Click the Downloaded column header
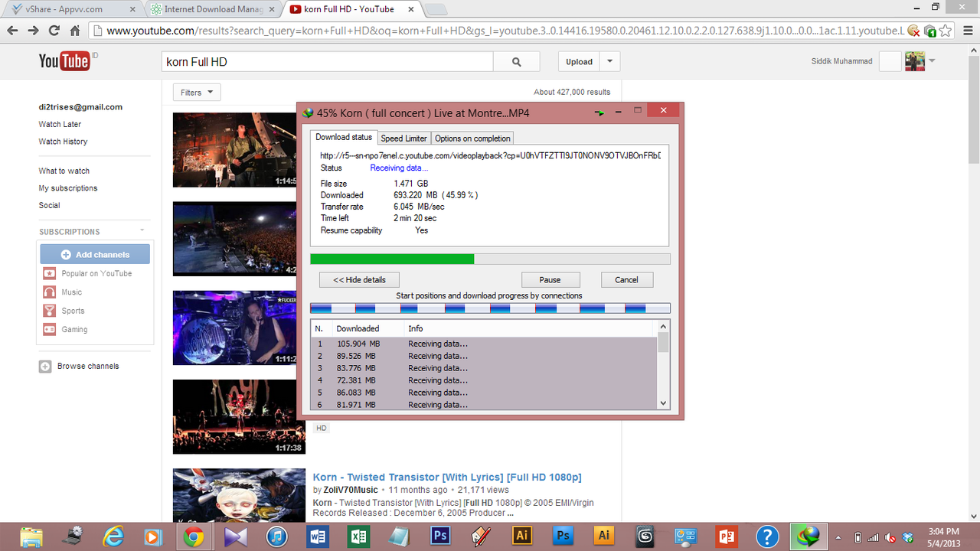 tap(367, 328)
